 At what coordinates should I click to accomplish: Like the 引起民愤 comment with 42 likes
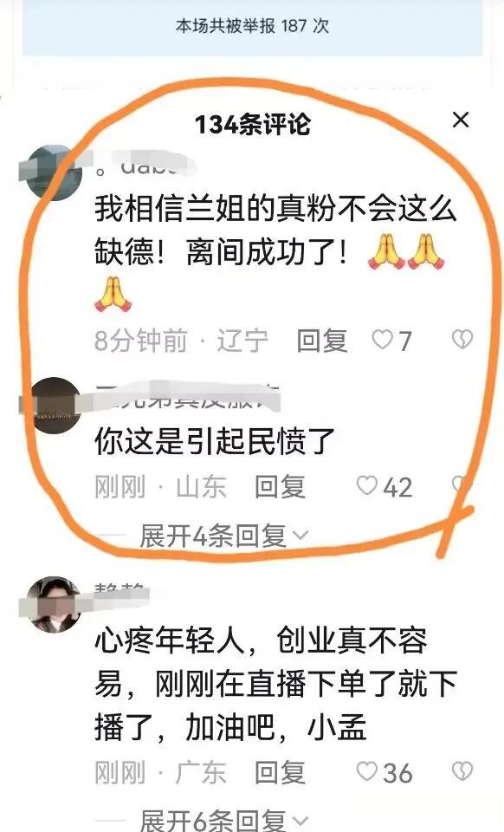366,485
